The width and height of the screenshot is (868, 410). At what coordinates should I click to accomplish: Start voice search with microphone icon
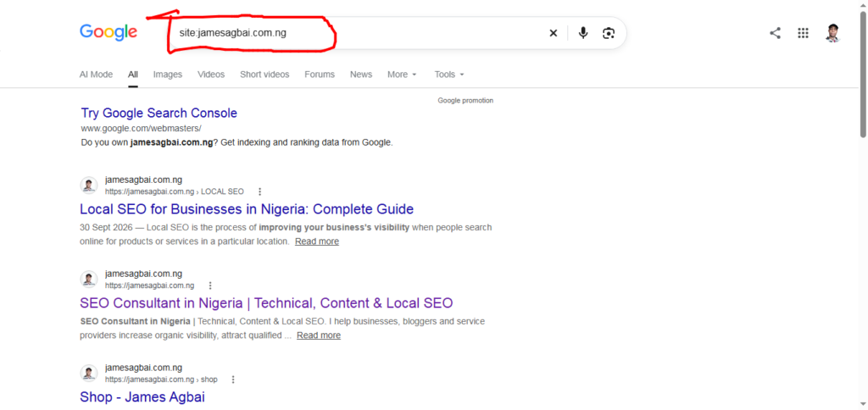583,33
